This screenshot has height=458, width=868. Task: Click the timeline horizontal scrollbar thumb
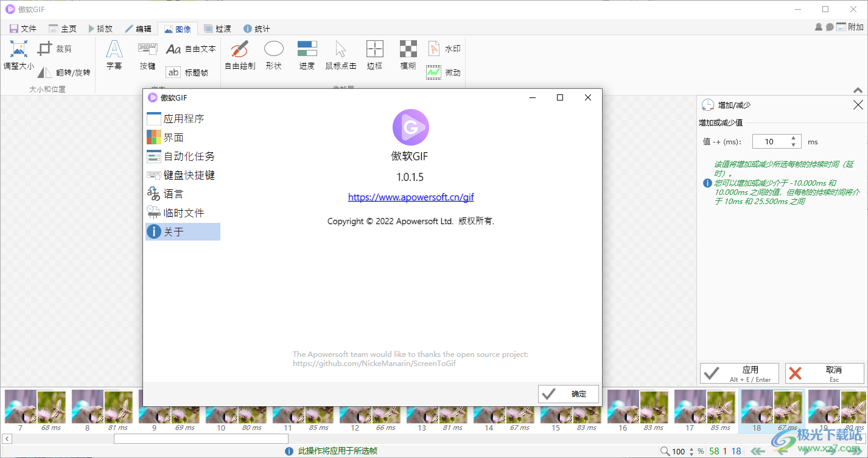click(201, 439)
